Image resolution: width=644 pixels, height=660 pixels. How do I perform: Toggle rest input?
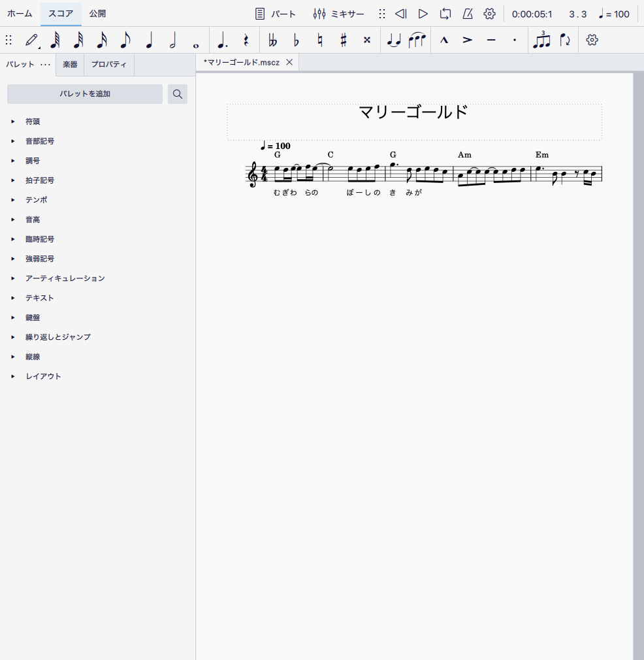(246, 41)
